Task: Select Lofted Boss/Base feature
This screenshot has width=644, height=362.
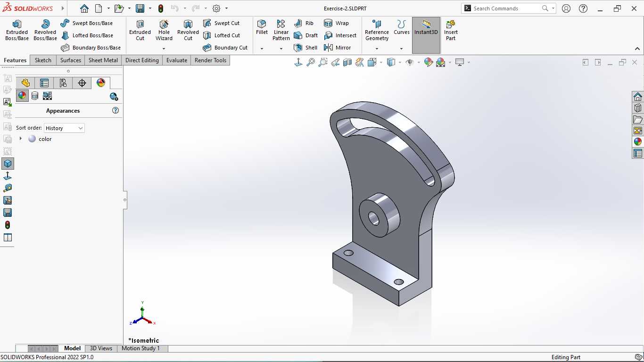Action: 87,35
